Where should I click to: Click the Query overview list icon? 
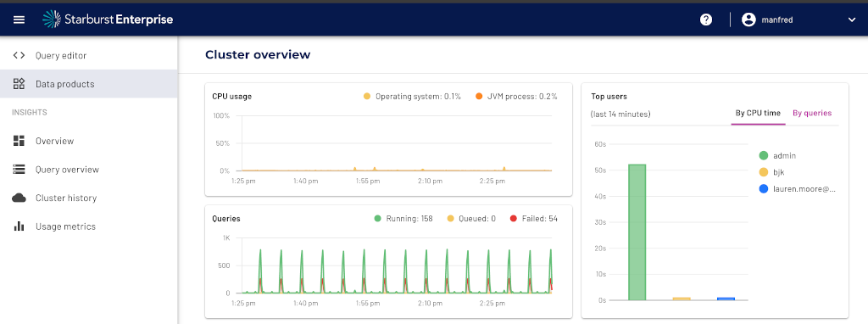[19, 170]
